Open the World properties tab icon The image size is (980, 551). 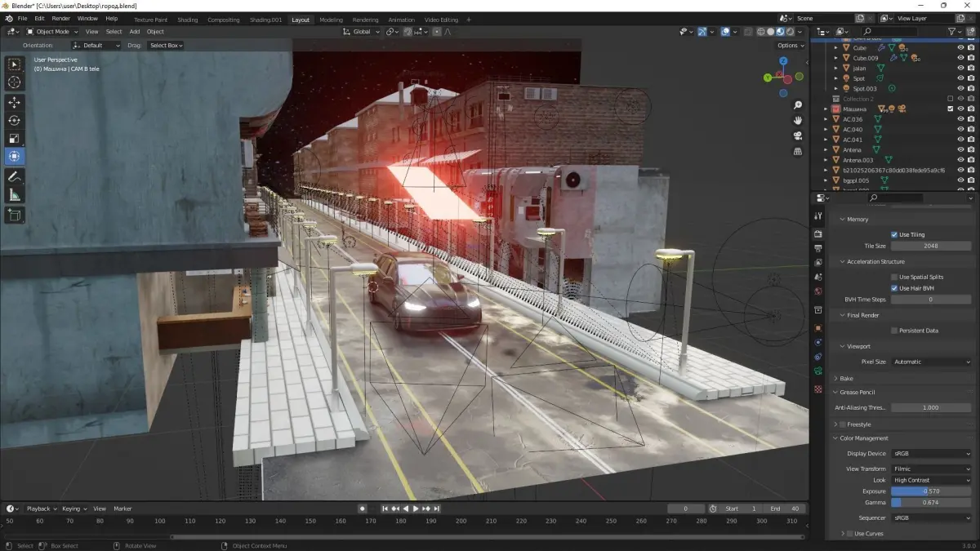(818, 292)
